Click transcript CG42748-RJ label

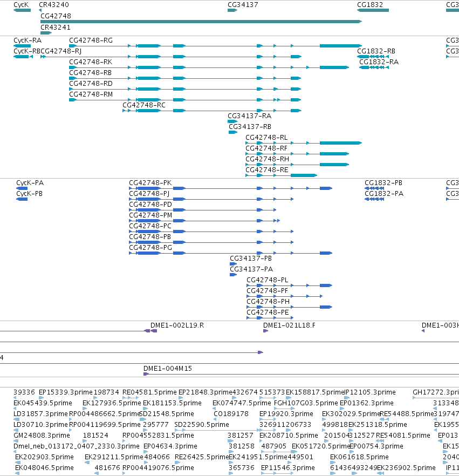tap(61, 51)
